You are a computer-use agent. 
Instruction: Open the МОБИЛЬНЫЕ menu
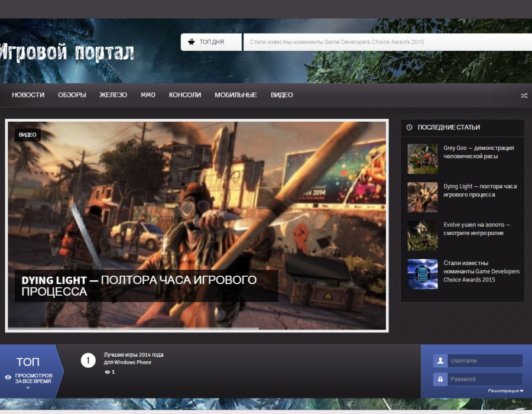coord(236,95)
